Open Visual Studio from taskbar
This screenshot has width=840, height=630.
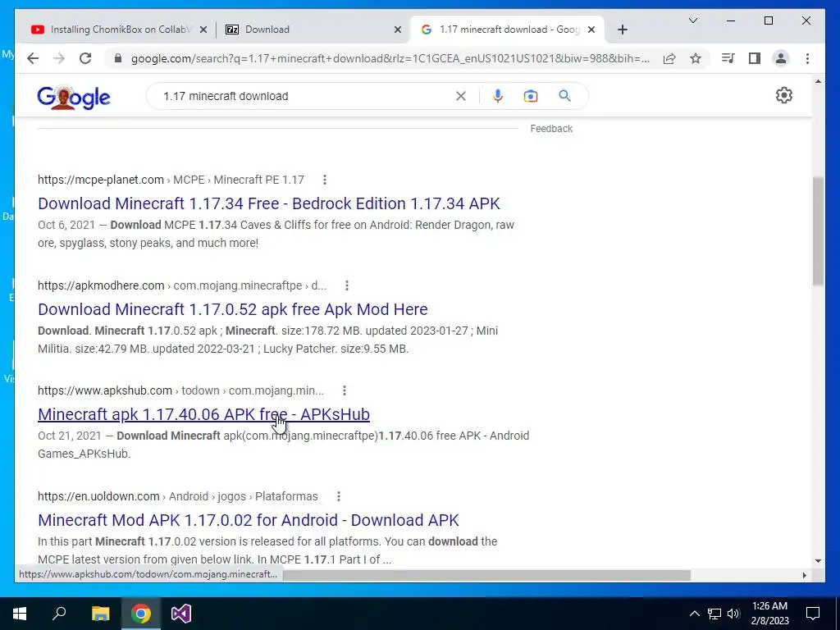pyautogui.click(x=181, y=614)
